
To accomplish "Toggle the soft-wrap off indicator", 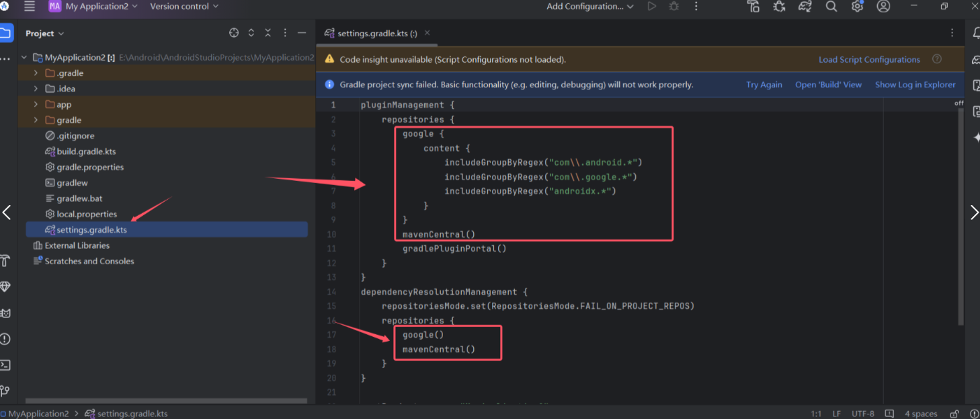I will pyautogui.click(x=960, y=104).
